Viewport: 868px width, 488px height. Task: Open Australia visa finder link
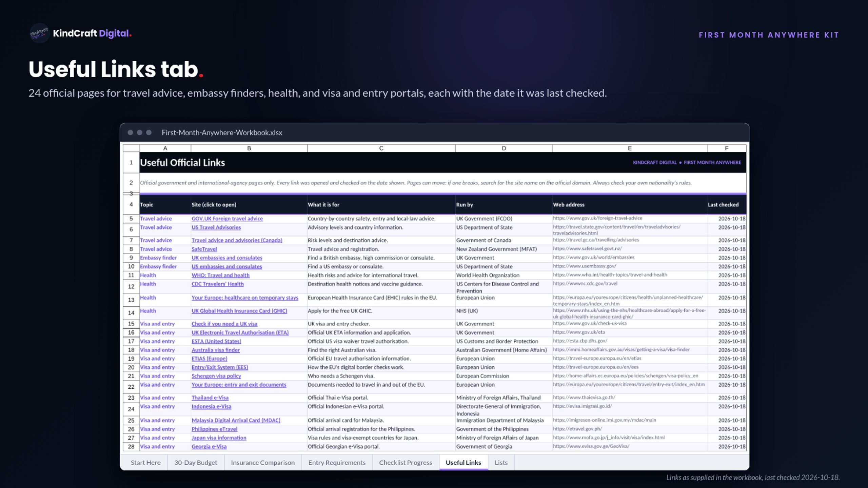[215, 350]
